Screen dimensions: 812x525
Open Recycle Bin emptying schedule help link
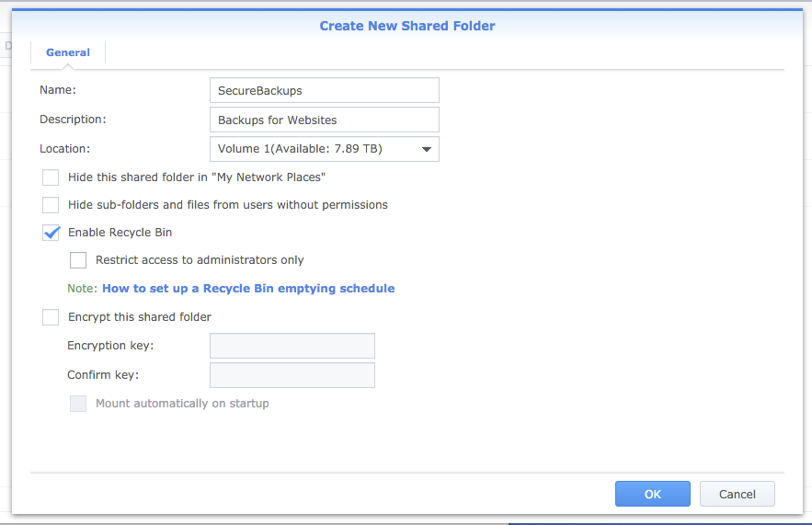(247, 289)
